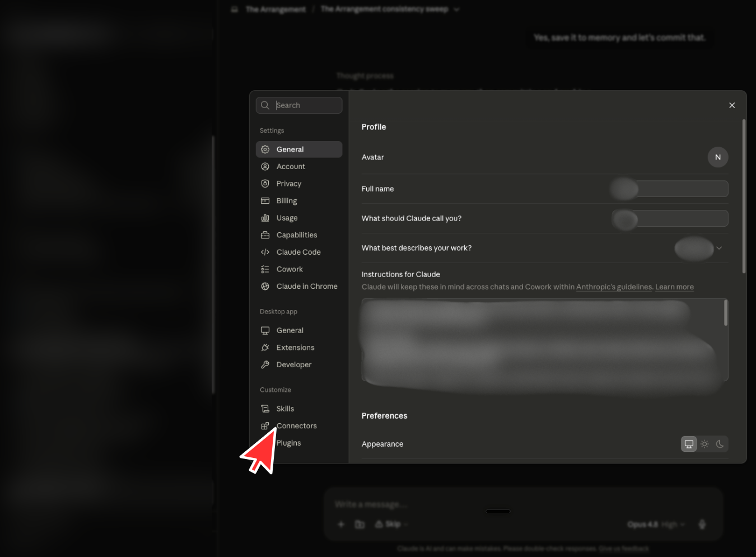
Task: Expand 'What best describes your work' dropdown
Action: [x=700, y=248]
